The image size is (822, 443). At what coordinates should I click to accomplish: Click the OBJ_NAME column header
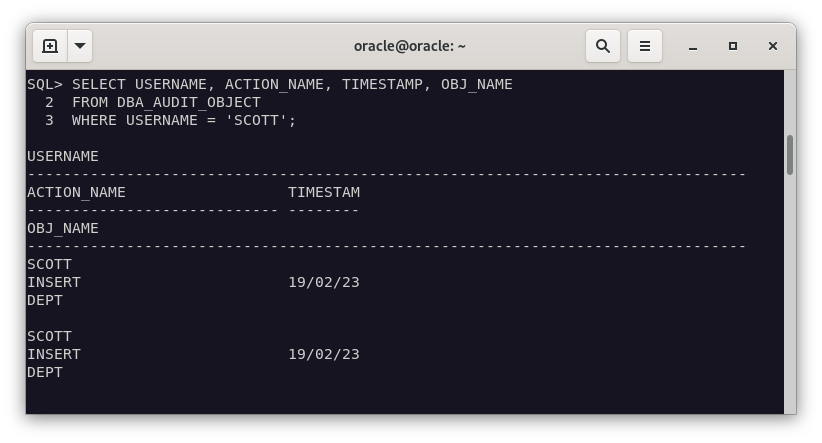pos(63,228)
